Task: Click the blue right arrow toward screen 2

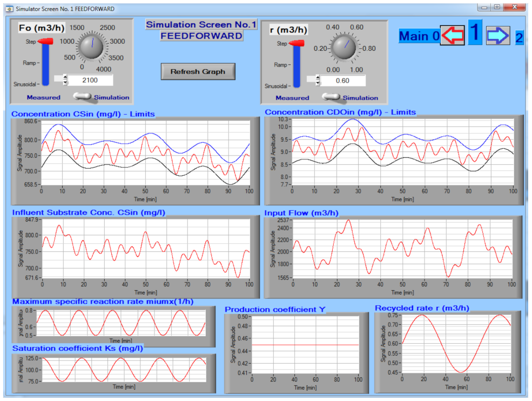Action: pos(498,36)
